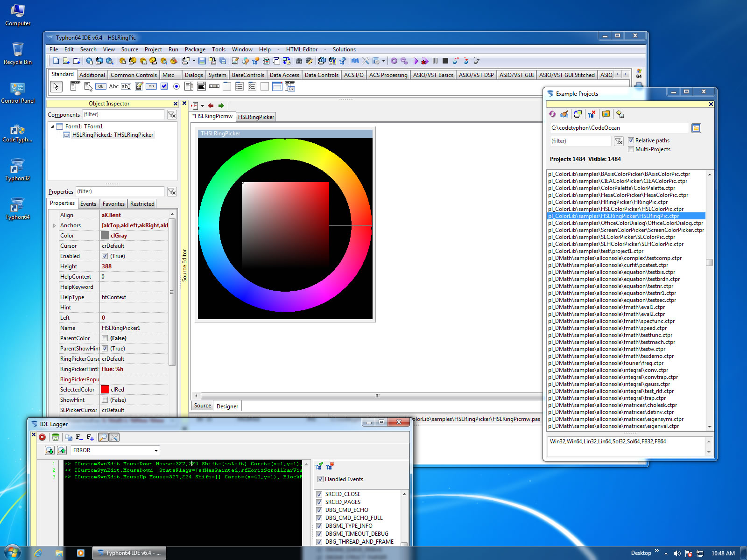Click red clear-log icon in IDE Logger
Screen dimensions: 747x560
pos(42,437)
